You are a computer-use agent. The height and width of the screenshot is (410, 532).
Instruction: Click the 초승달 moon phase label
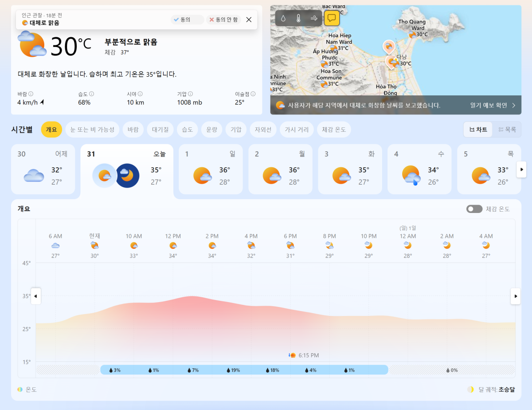pyautogui.click(x=507, y=390)
